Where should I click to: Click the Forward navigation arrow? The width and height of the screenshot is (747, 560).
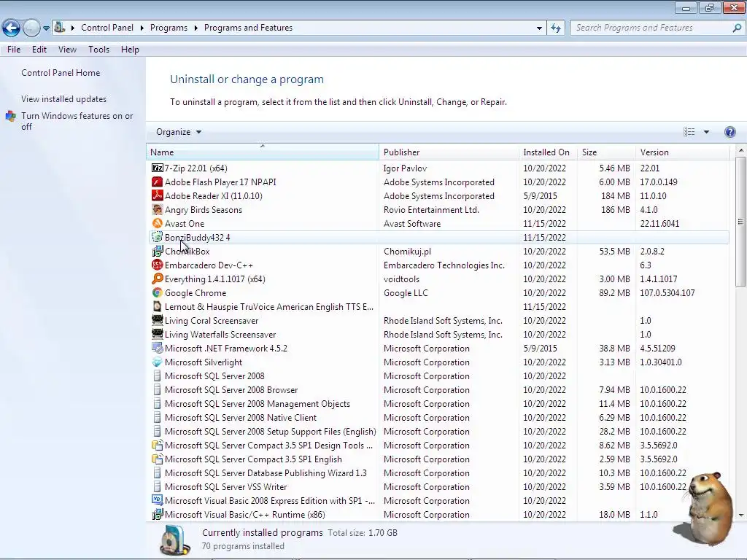[31, 28]
